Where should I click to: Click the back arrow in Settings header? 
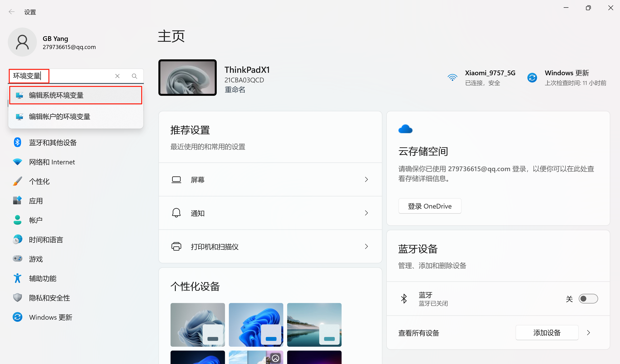coord(11,12)
